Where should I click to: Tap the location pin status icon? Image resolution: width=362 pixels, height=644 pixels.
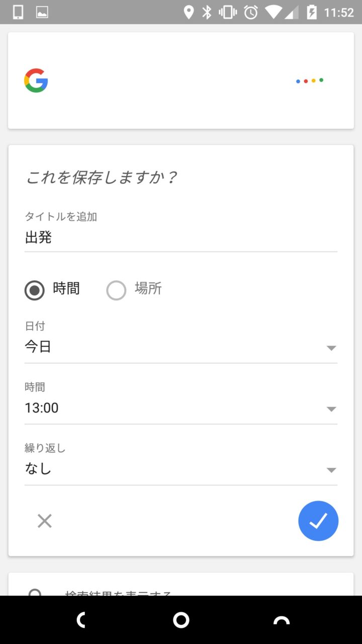pyautogui.click(x=189, y=12)
